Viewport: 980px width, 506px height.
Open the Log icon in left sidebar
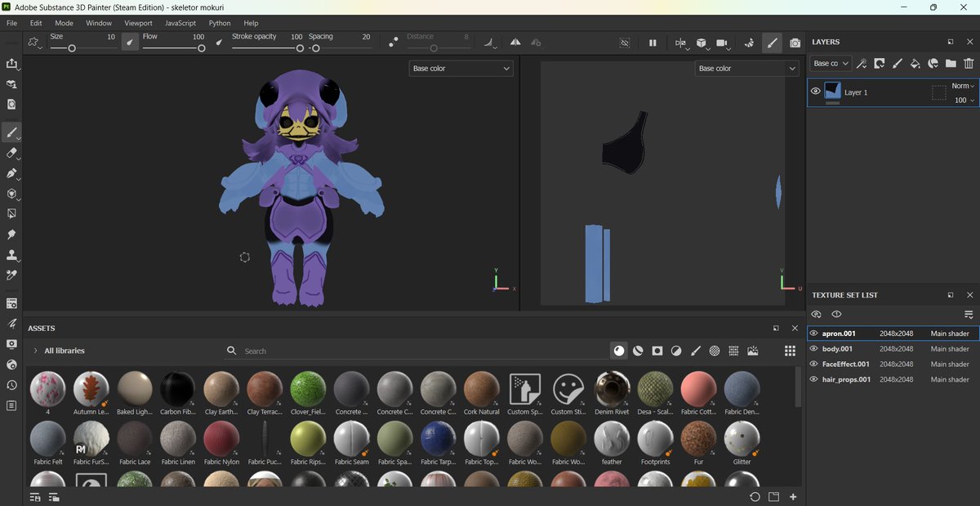pos(11,405)
